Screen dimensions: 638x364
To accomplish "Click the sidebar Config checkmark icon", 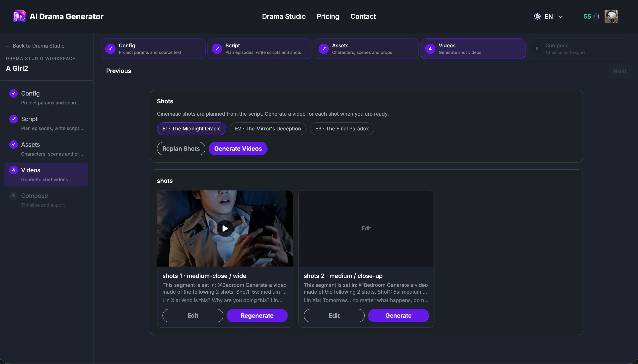I will [x=14, y=93].
